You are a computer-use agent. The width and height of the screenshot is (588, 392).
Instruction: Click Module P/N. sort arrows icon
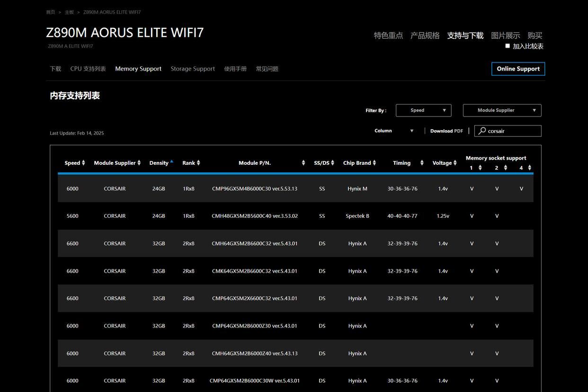pyautogui.click(x=303, y=163)
